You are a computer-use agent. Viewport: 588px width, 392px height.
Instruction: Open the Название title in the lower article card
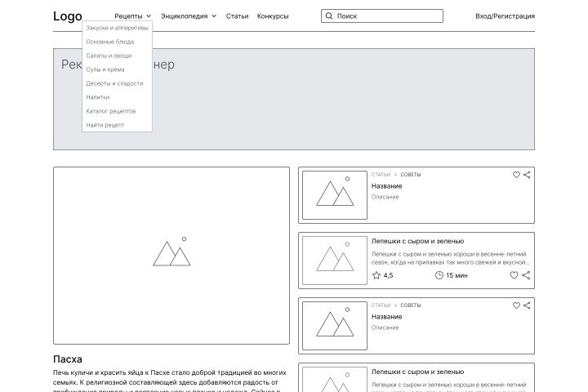(386, 316)
